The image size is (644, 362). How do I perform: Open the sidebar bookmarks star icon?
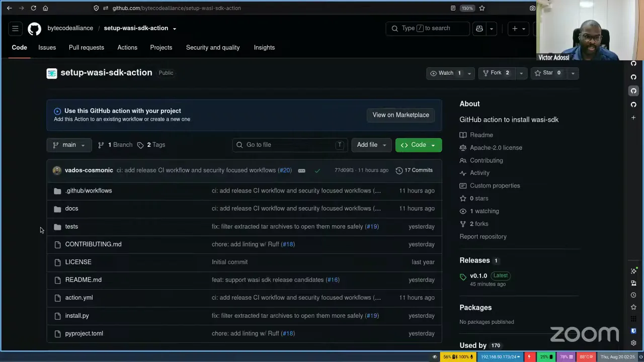point(633,307)
